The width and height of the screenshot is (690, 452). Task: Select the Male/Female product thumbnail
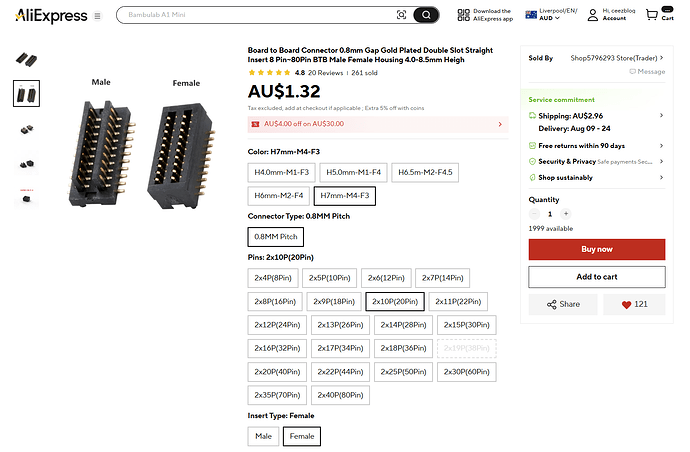26,93
